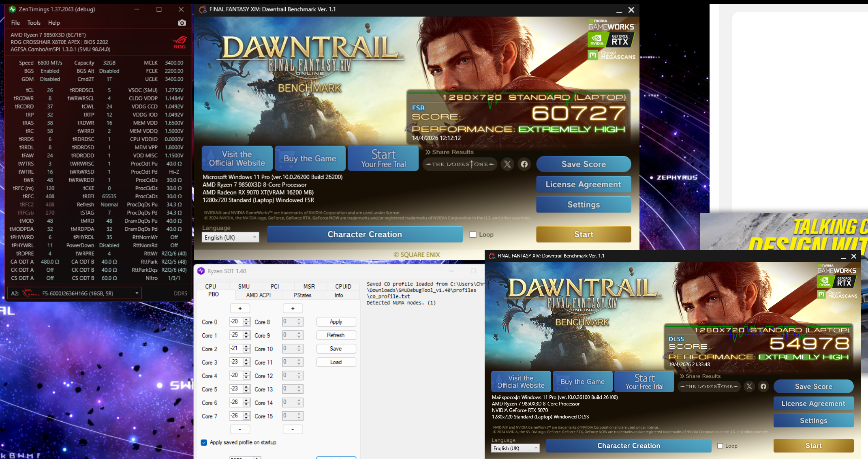Click The Lodestone icon in DLSS benchmark window

tap(709, 386)
